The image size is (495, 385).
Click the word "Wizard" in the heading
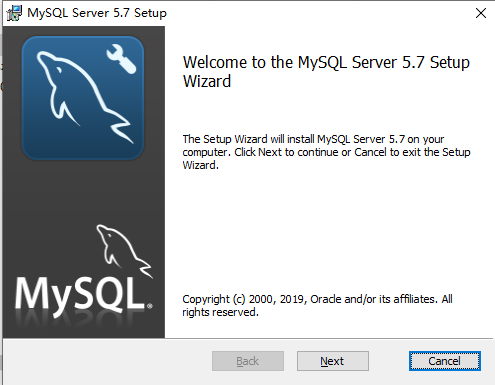click(207, 81)
